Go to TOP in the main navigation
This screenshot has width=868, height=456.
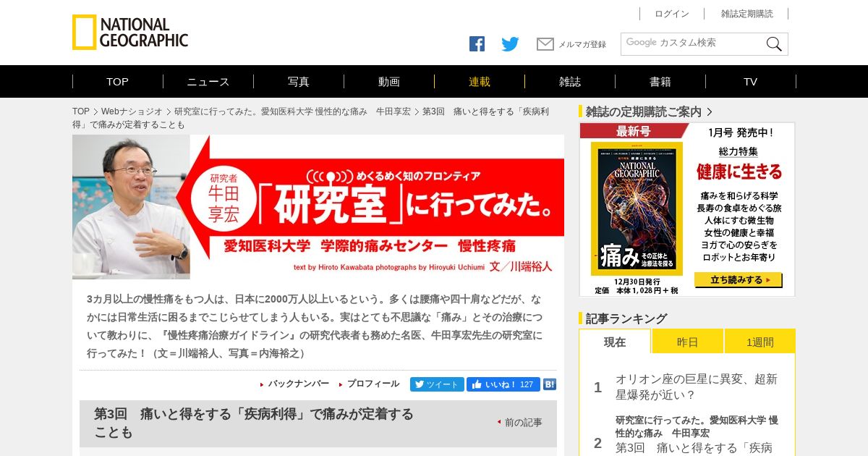point(117,82)
